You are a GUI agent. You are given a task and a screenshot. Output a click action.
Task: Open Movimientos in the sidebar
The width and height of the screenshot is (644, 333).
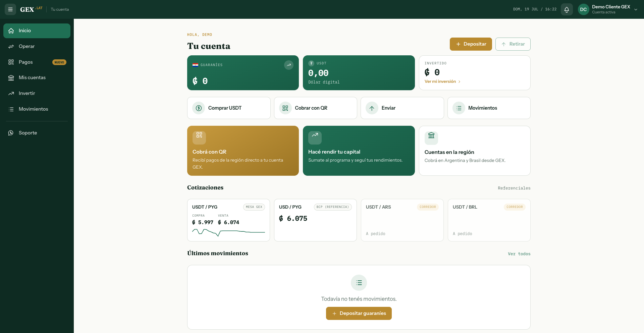(37, 109)
